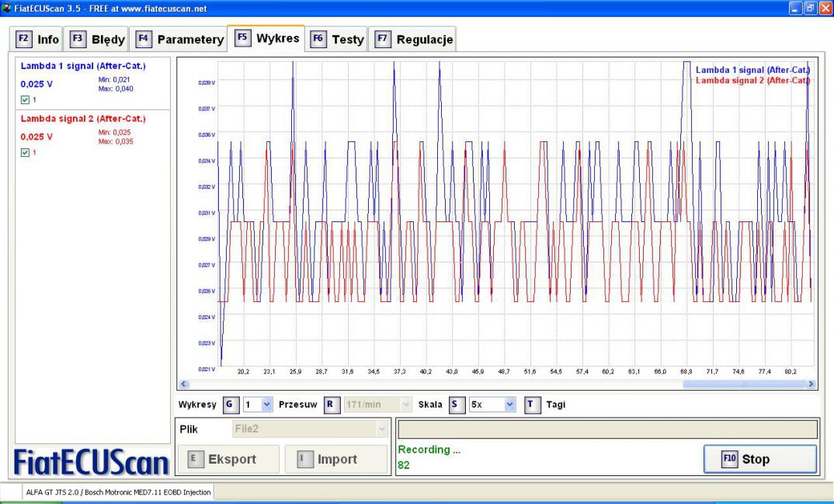Click the S key icon beside Skala
834x504 pixels.
pos(456,405)
